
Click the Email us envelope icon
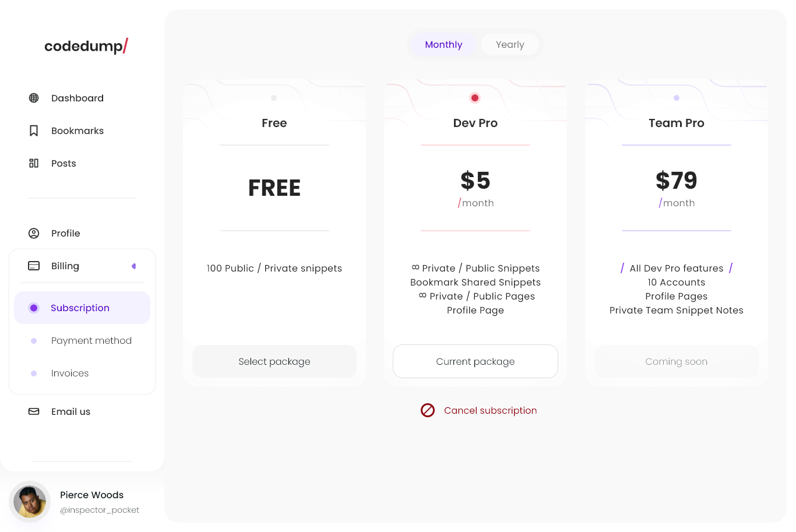point(34,411)
